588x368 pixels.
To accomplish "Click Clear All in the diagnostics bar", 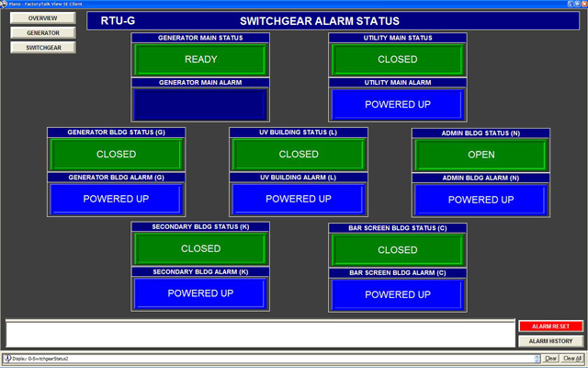I will pos(572,358).
